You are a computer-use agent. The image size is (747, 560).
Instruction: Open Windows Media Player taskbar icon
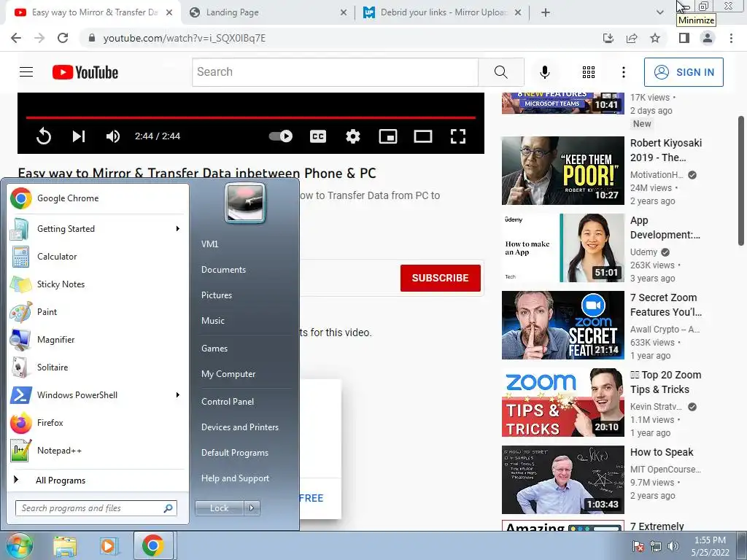click(109, 545)
